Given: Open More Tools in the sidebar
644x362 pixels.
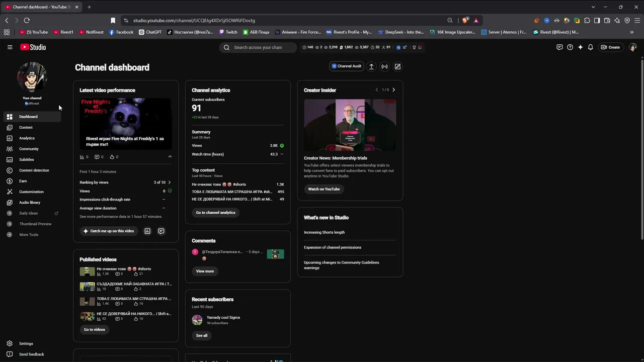Looking at the screenshot, I should pyautogui.click(x=31, y=235).
